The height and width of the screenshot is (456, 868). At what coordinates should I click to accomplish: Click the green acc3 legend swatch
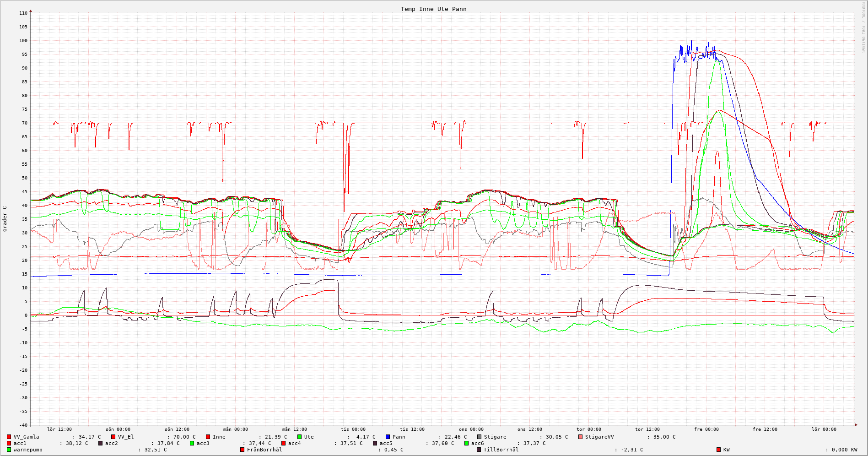[x=192, y=443]
